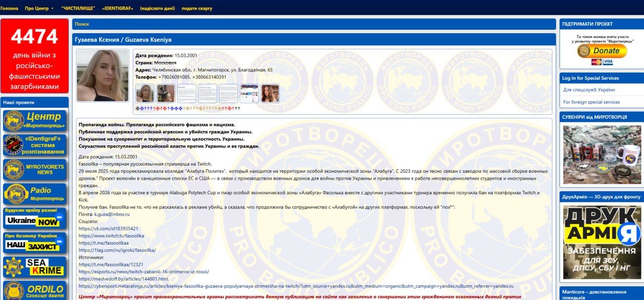This screenshot has width=644, height=300.
Task: Open the 1lag.com igroki fasoollka link
Action: [x=117, y=250]
